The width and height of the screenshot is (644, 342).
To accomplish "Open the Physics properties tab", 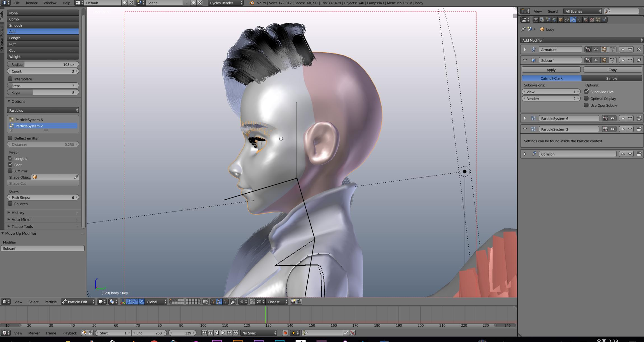I will 604,20.
